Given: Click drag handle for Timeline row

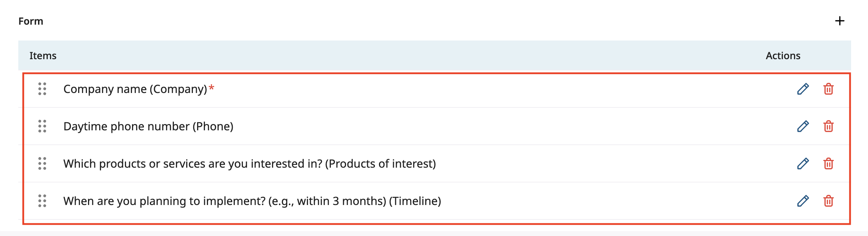Looking at the screenshot, I should point(42,201).
